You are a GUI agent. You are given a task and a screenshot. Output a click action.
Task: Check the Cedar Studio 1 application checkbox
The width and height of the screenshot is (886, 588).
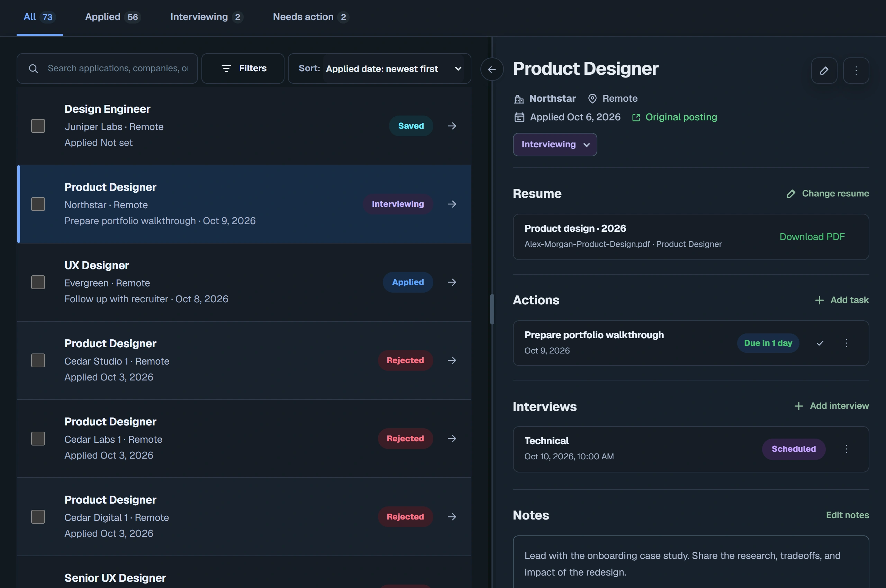pyautogui.click(x=38, y=360)
